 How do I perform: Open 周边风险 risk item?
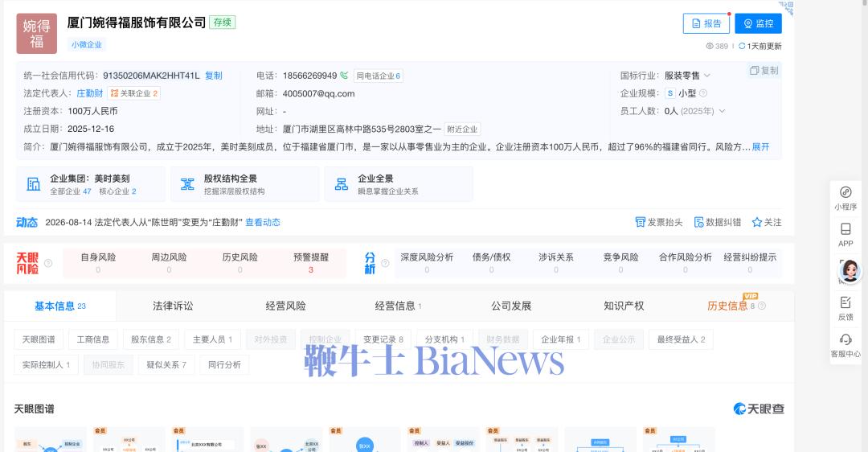pyautogui.click(x=170, y=263)
